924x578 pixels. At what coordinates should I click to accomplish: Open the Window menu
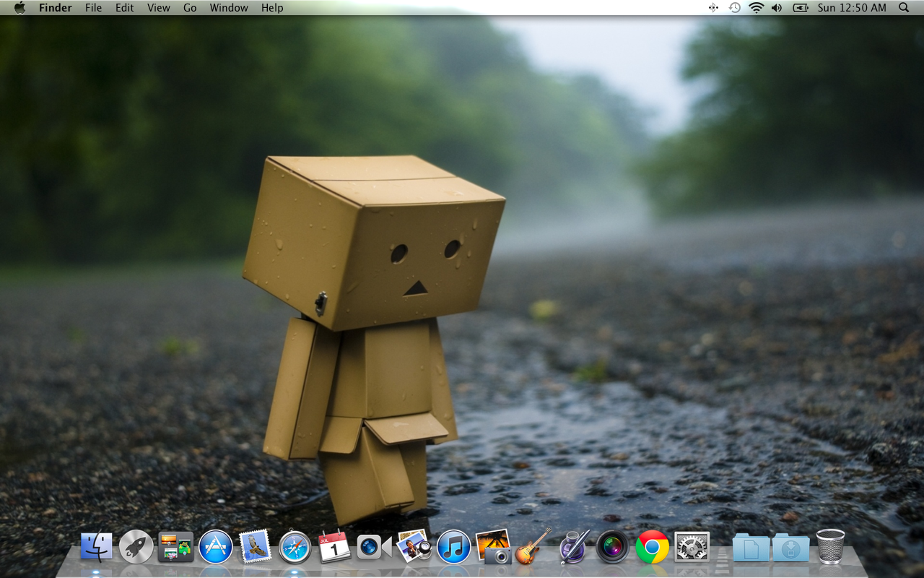[228, 8]
